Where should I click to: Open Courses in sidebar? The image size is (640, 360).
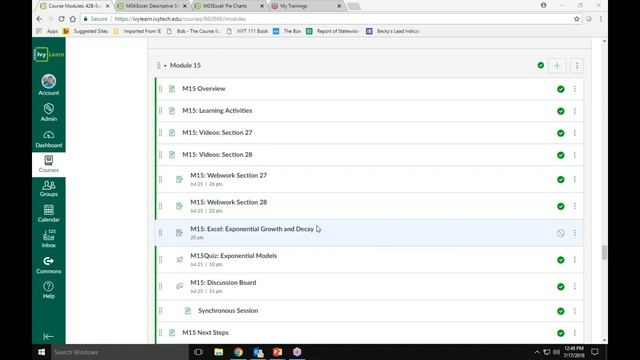coord(49,164)
